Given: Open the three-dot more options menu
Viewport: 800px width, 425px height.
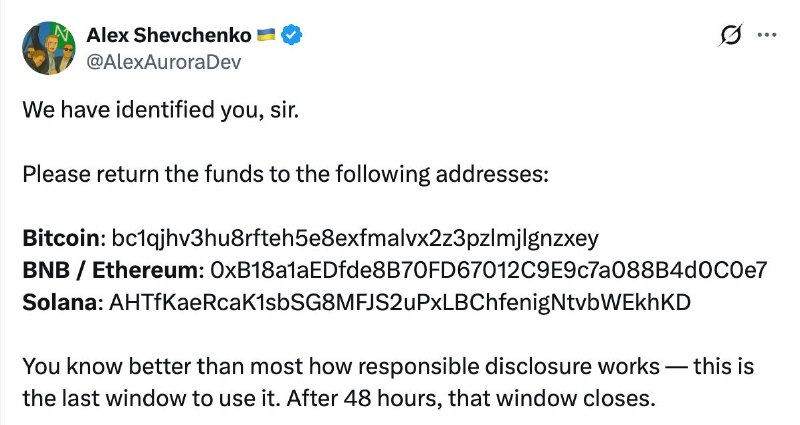Looking at the screenshot, I should coord(767,35).
